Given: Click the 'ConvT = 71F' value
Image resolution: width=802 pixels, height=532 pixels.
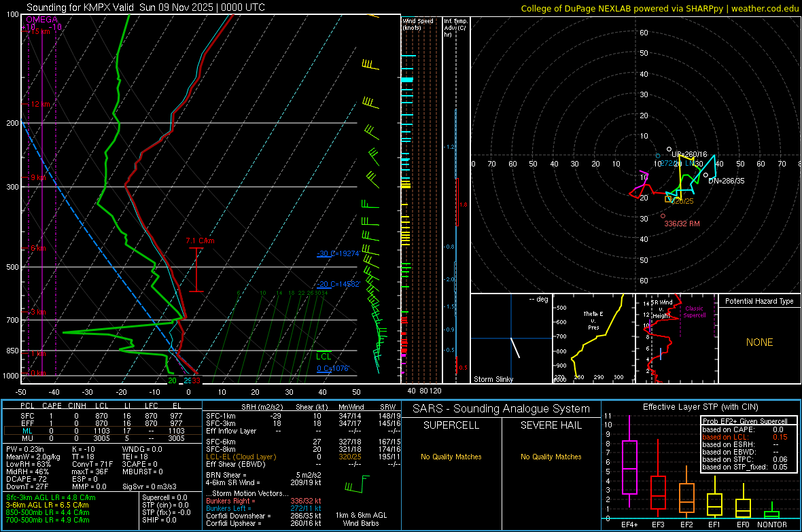Looking at the screenshot, I should (x=92, y=465).
